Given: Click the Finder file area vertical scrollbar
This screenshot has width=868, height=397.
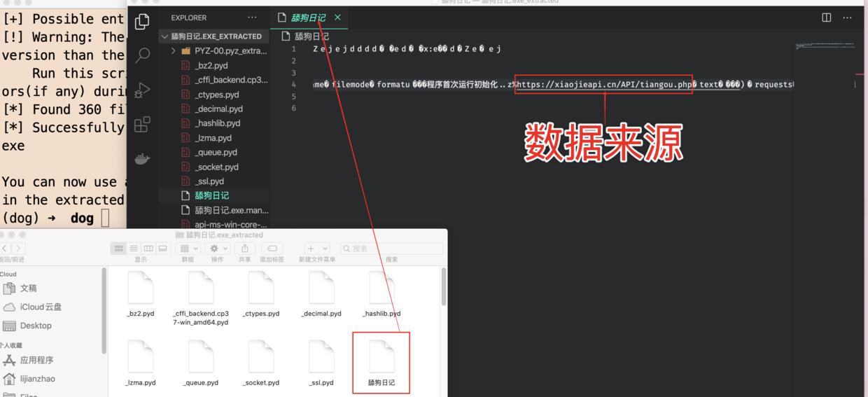Looking at the screenshot, I should (x=443, y=287).
